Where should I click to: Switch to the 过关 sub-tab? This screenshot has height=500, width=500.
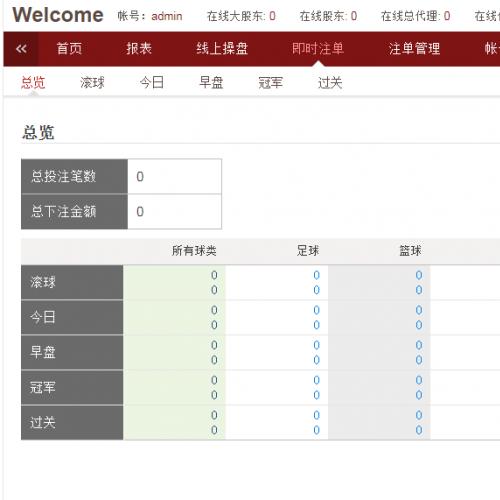pos(330,83)
